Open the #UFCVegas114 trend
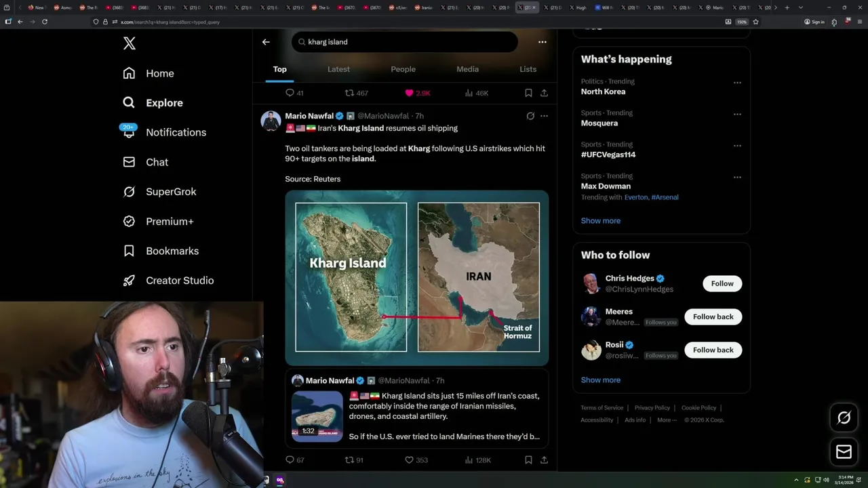The width and height of the screenshot is (868, 488). (x=608, y=155)
